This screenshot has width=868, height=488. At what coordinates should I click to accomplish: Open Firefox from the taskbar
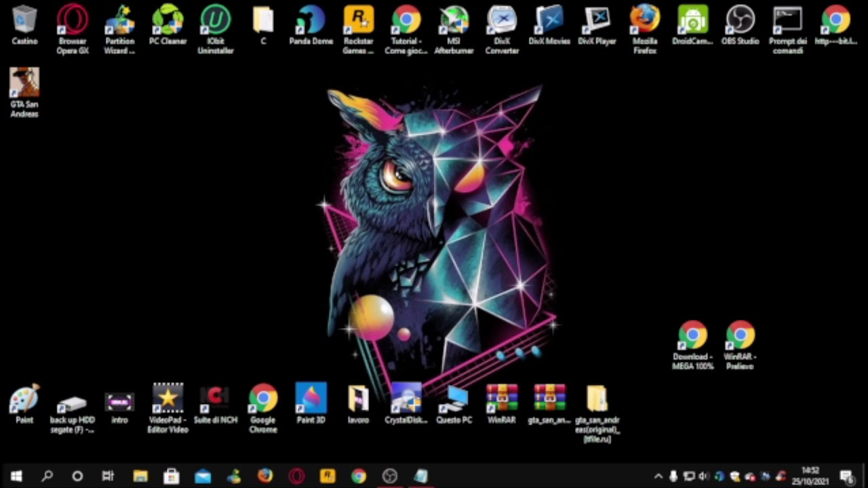click(265, 476)
